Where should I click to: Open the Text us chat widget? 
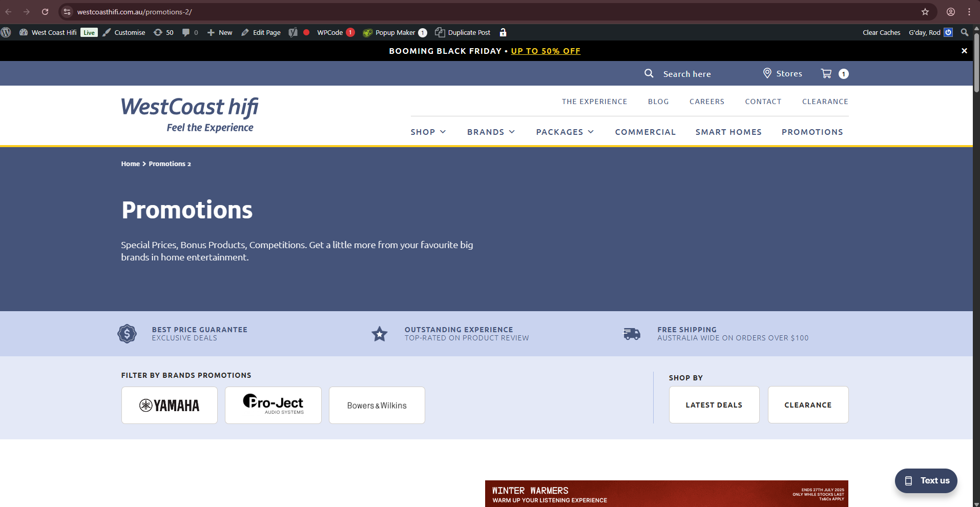tap(926, 481)
